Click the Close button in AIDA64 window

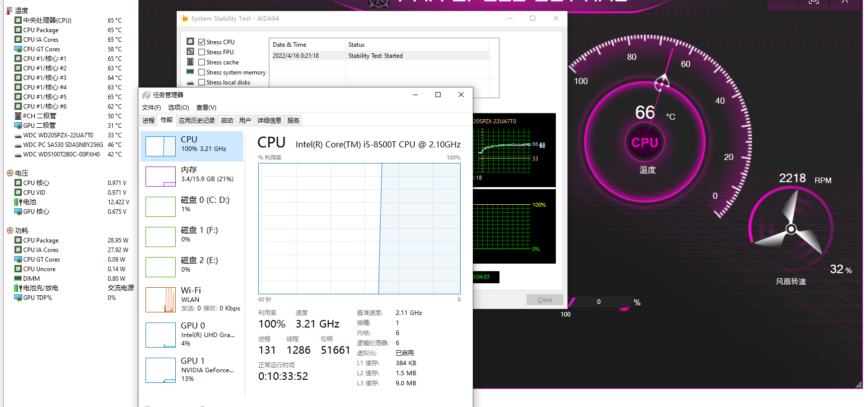[545, 300]
